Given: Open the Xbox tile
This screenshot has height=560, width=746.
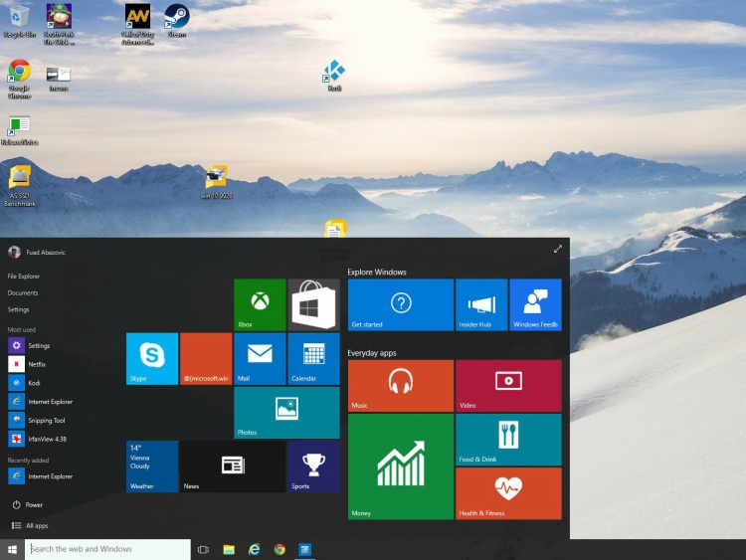Looking at the screenshot, I should click(x=259, y=303).
